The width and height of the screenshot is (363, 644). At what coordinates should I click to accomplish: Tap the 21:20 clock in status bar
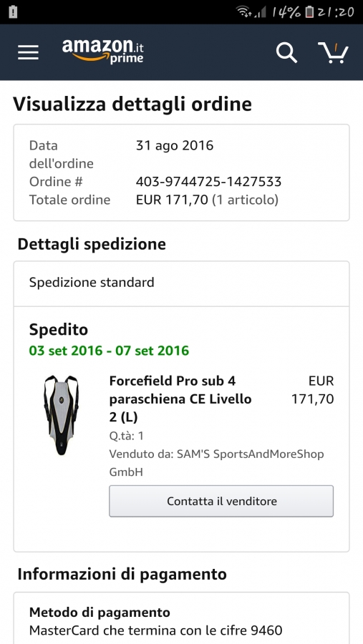[336, 12]
